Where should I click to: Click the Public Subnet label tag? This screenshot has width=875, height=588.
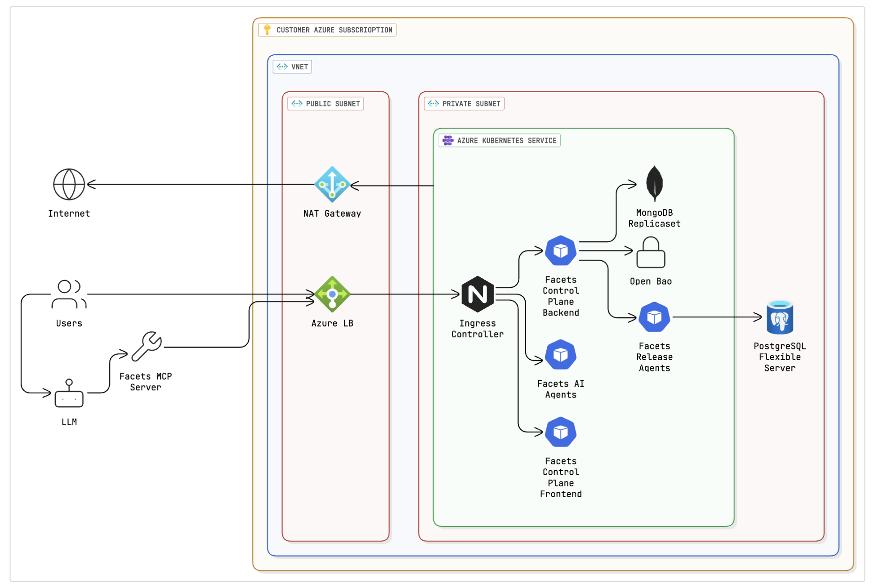[326, 104]
